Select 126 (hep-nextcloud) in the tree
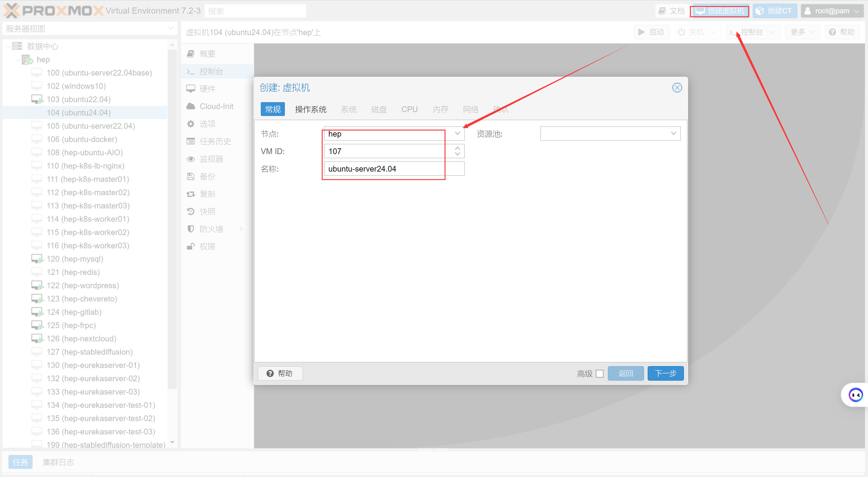 (85, 338)
